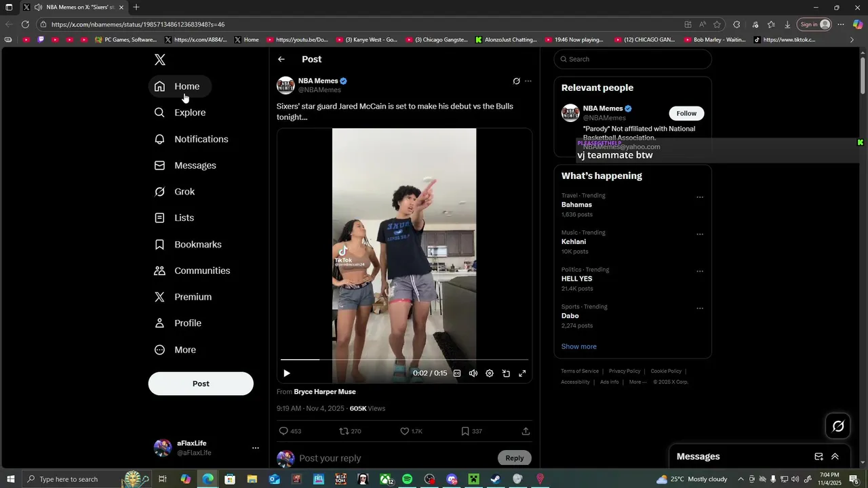Toggle video captions (CC) button
This screenshot has height=488, width=868.
[x=457, y=373]
